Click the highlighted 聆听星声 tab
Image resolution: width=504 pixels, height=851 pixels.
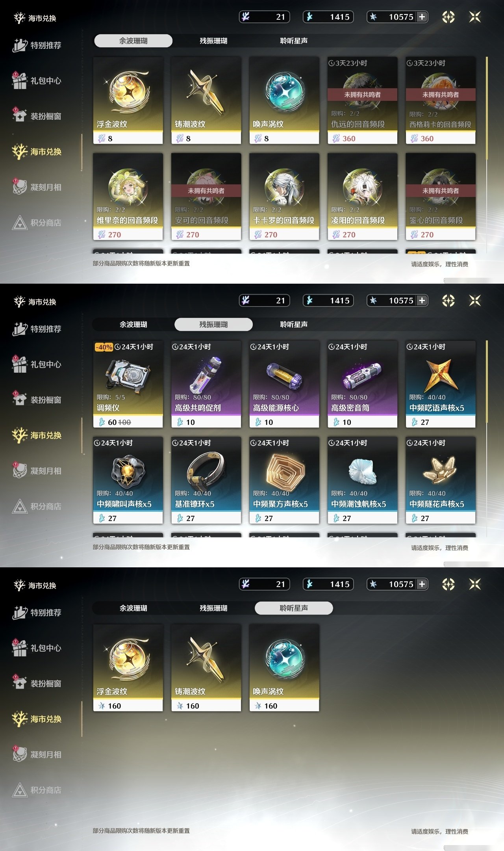tap(294, 608)
